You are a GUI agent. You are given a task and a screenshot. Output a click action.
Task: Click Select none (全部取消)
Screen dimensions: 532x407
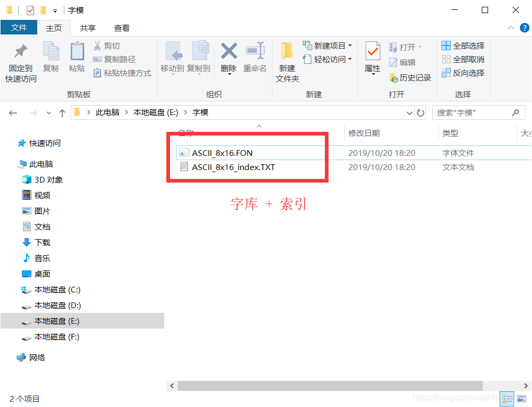point(463,59)
